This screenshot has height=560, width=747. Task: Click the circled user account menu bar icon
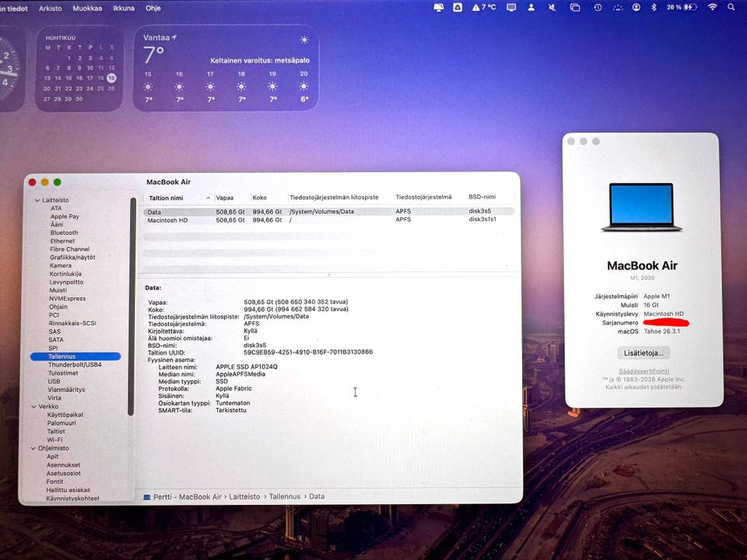coord(636,7)
